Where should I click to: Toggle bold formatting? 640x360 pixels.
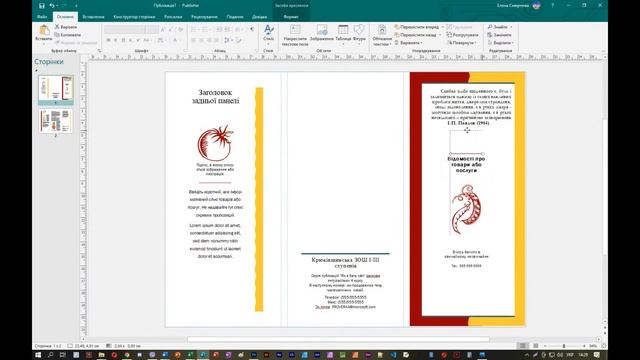[109, 40]
